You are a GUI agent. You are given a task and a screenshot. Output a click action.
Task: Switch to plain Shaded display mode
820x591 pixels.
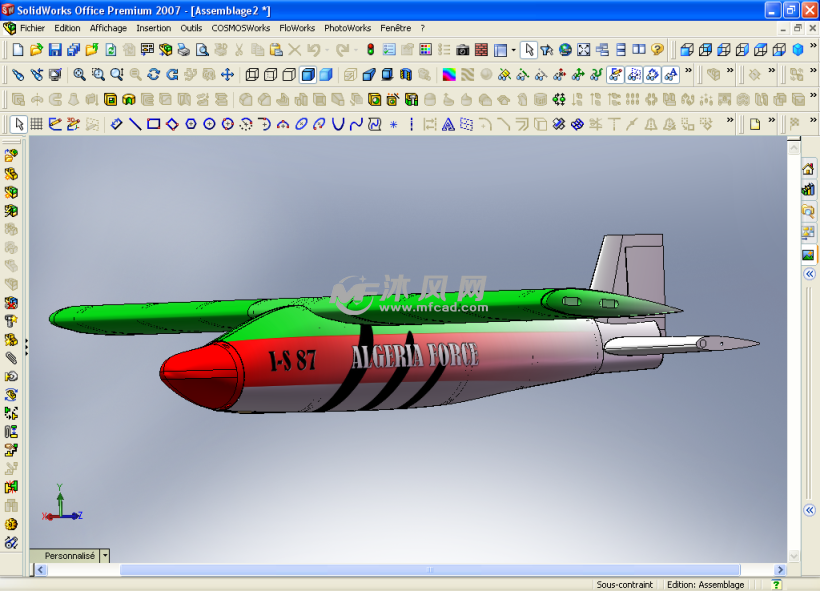(326, 75)
